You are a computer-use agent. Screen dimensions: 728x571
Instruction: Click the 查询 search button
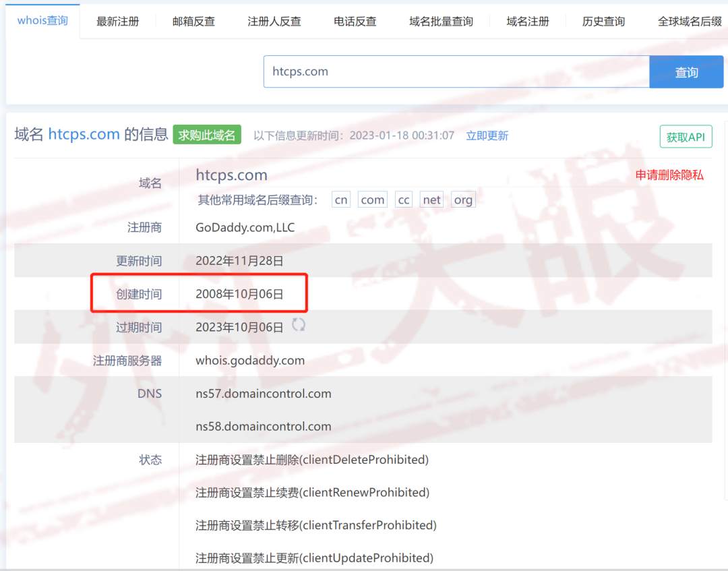pyautogui.click(x=686, y=71)
